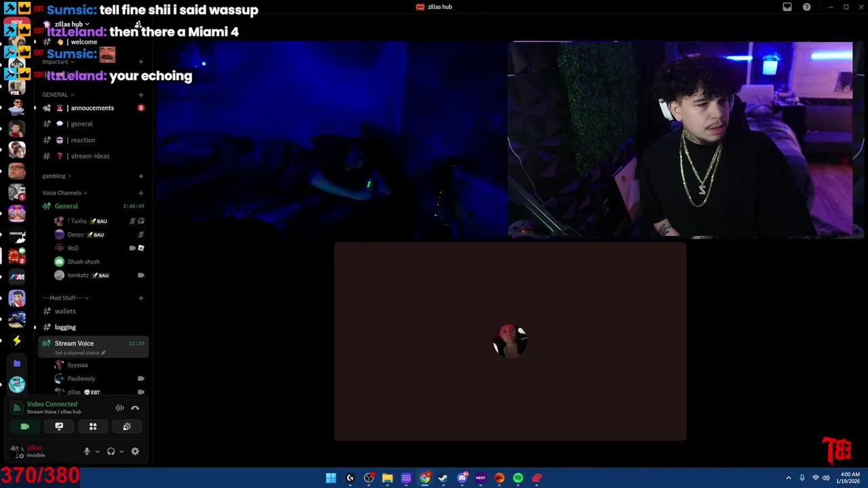The width and height of the screenshot is (868, 488).
Task: Select user Pauliewoly in Stream Voice
Action: [99, 379]
